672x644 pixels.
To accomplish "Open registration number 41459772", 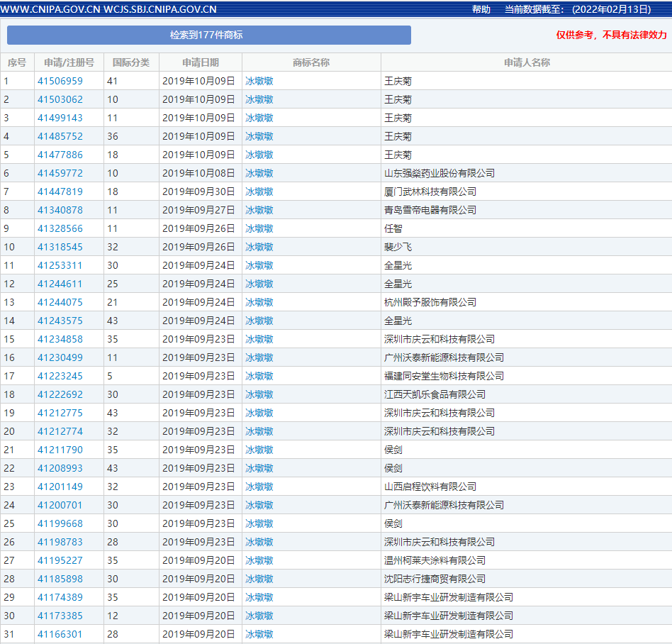I will point(60,173).
